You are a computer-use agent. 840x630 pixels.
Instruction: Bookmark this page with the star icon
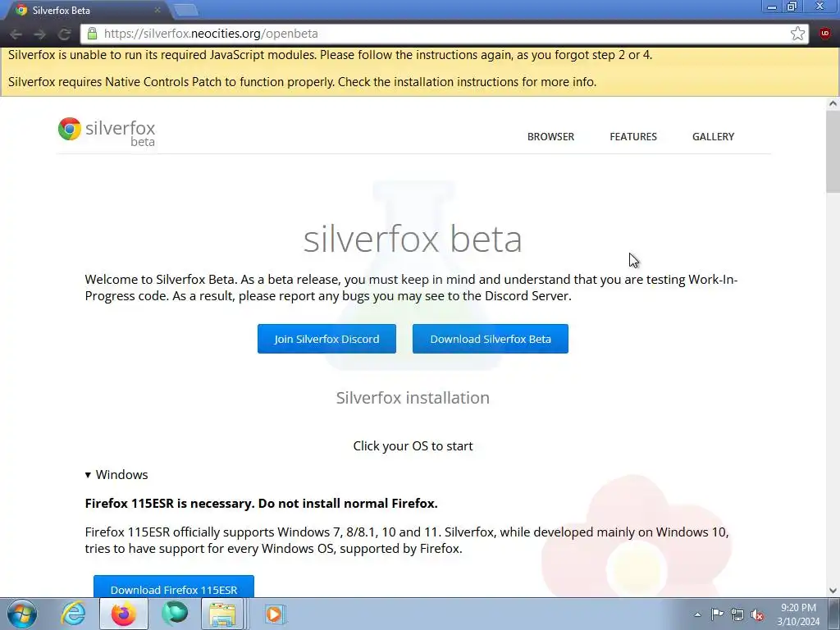click(797, 34)
